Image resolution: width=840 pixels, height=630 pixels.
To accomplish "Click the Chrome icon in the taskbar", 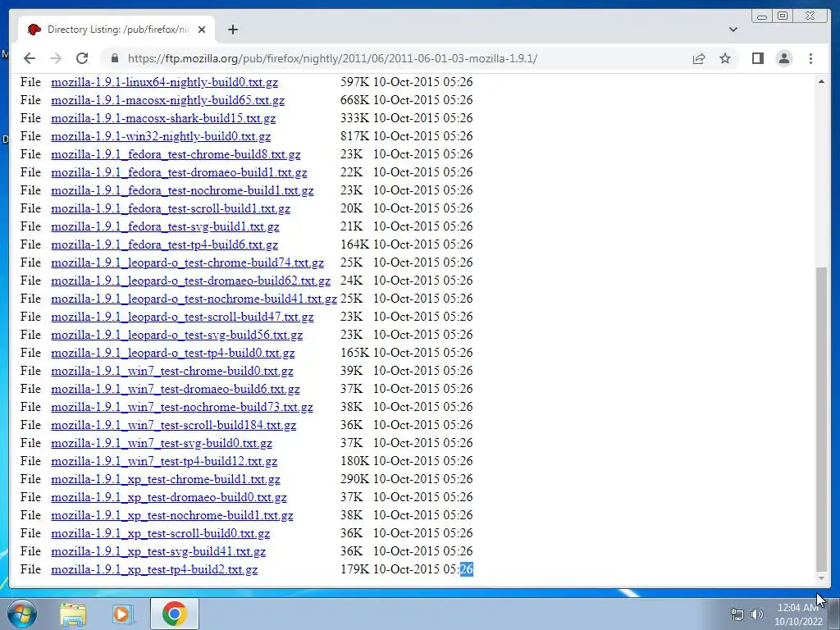I will [x=174, y=614].
